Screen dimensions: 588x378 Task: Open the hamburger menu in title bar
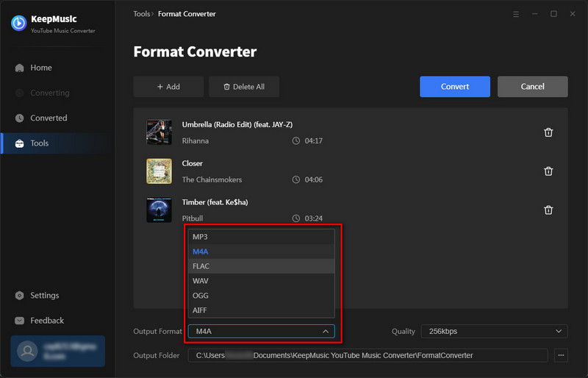(516, 14)
